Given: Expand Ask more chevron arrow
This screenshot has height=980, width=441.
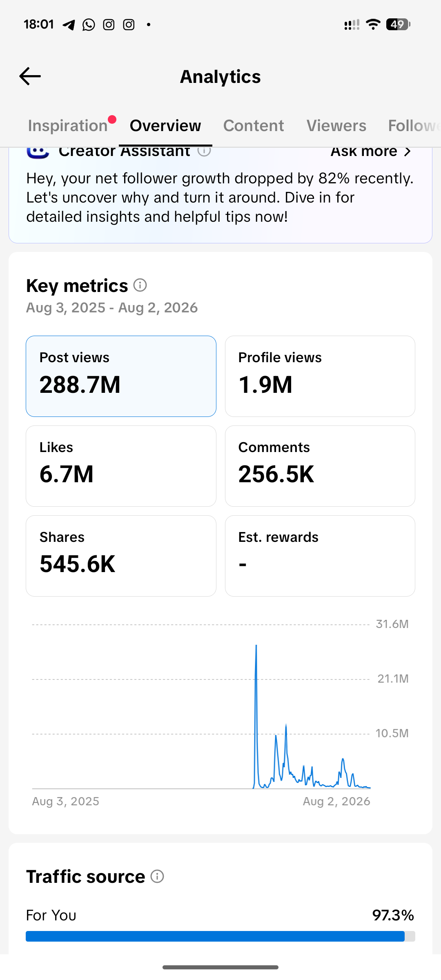Looking at the screenshot, I should click(407, 151).
